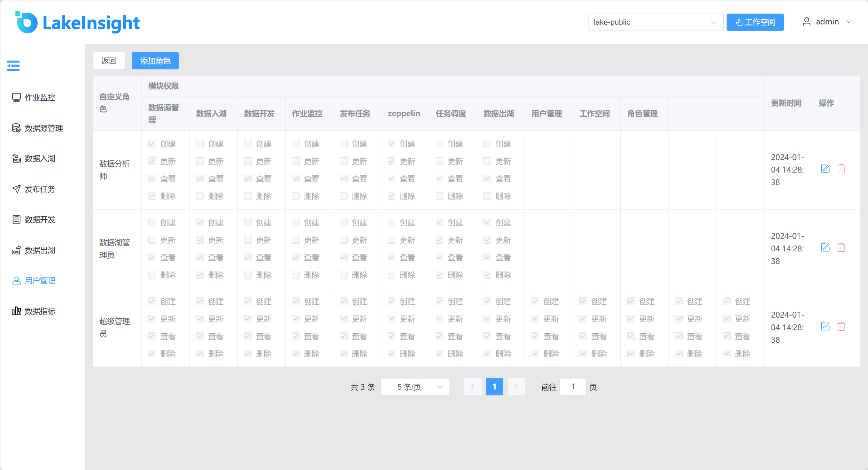Click the 作业监控 monitor icon in sidebar
This screenshot has height=470, width=868.
coord(16,97)
